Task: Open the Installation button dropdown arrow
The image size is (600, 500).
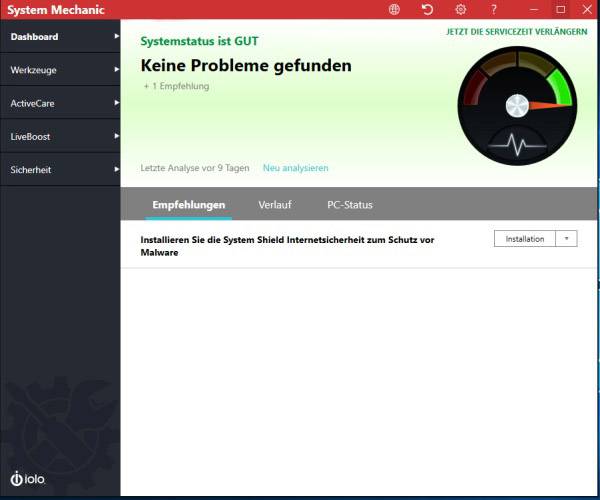Action: pyautogui.click(x=566, y=239)
